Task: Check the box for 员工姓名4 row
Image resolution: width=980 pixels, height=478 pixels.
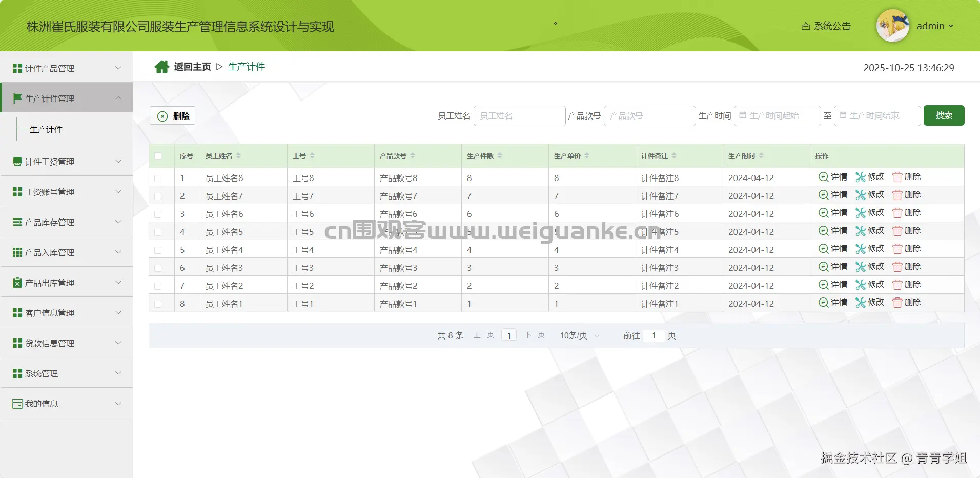Action: click(x=158, y=250)
